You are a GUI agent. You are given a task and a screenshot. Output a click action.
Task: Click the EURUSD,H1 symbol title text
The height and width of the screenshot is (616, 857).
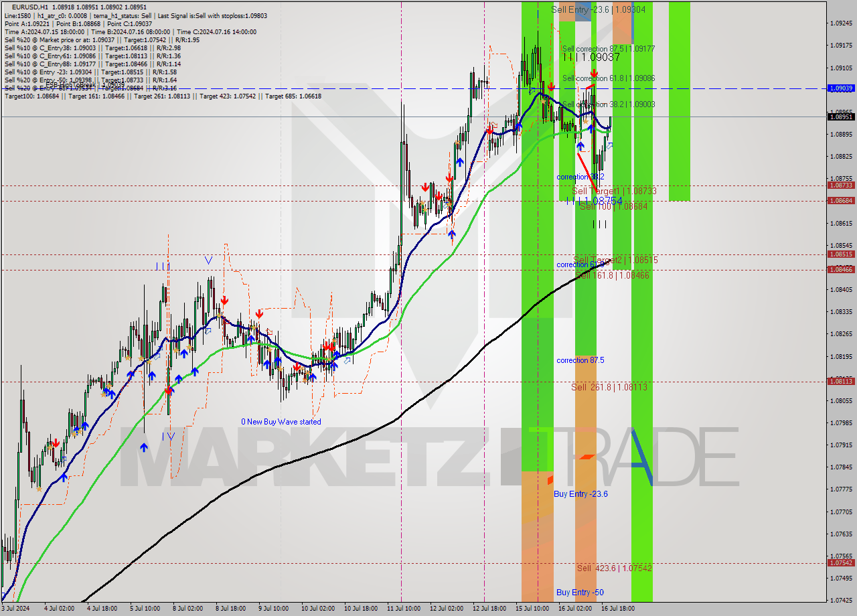[31, 7]
